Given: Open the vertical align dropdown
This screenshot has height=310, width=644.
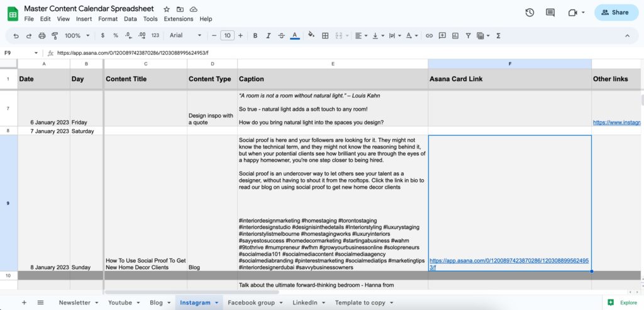Looking at the screenshot, I should click(377, 36).
